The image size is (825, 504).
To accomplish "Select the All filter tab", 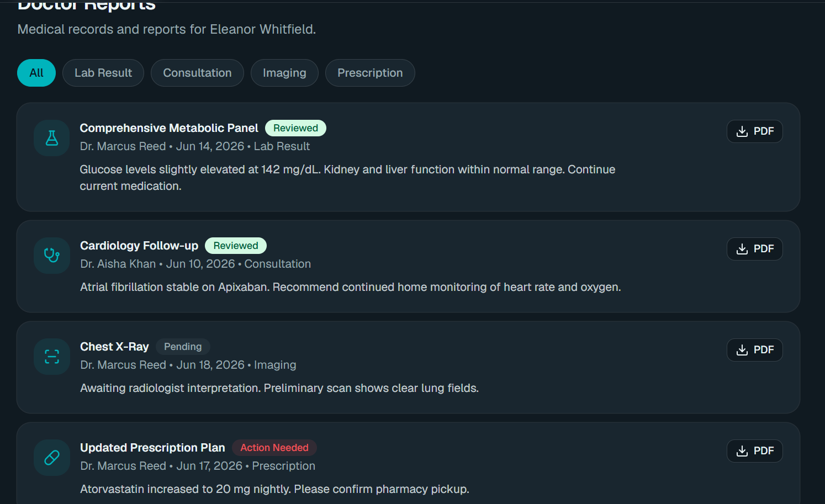I will 36,73.
